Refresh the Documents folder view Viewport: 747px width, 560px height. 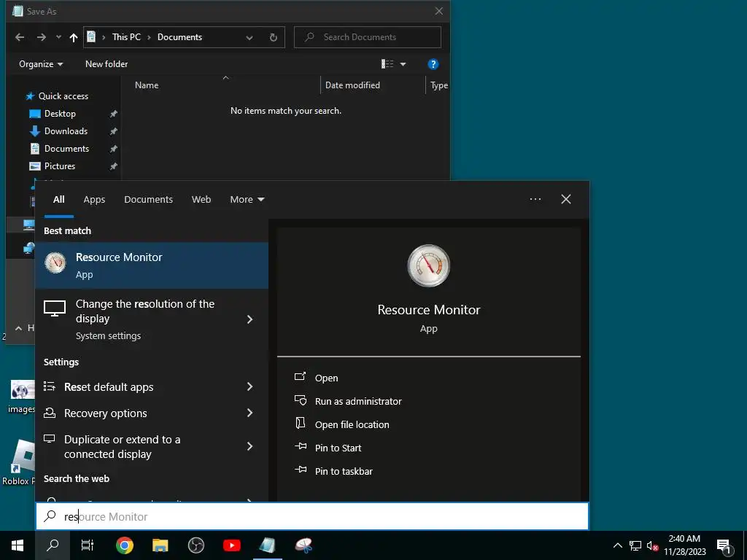coord(273,37)
